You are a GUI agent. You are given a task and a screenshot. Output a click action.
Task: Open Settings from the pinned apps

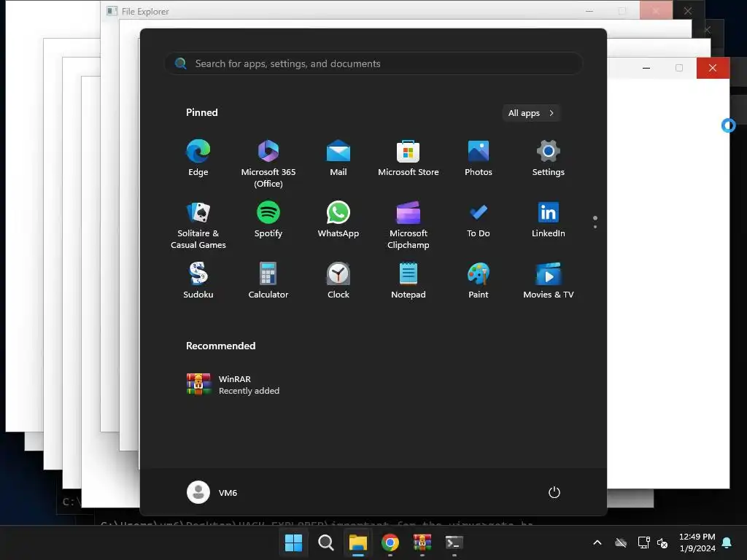click(x=549, y=158)
